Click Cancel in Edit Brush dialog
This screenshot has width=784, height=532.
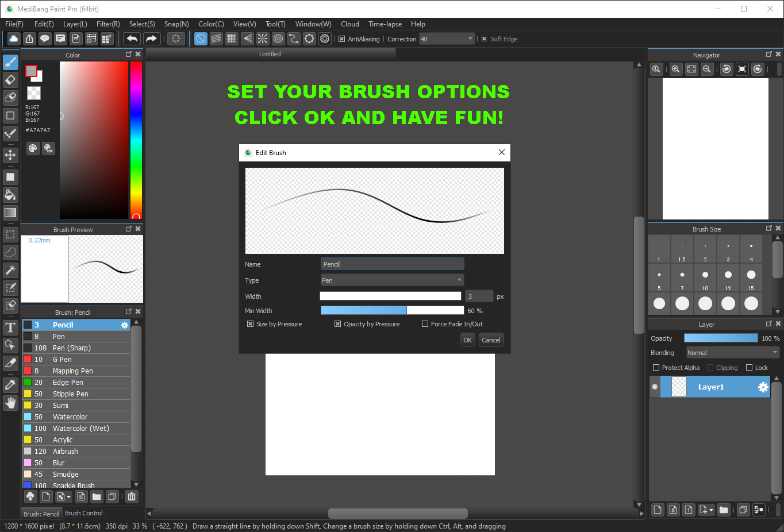(x=491, y=340)
